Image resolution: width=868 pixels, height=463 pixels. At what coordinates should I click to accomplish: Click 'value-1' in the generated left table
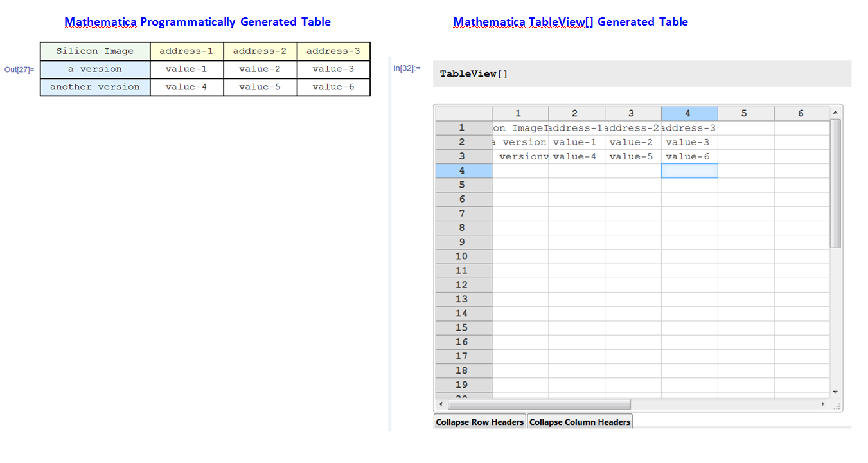tap(187, 69)
